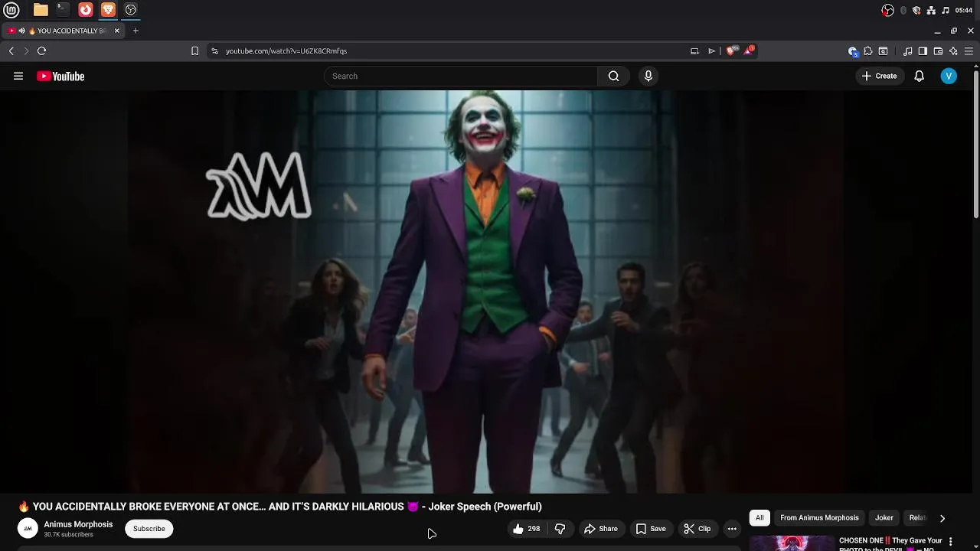Open Brave Rewards triangle icon
980x551 pixels.
tap(750, 51)
